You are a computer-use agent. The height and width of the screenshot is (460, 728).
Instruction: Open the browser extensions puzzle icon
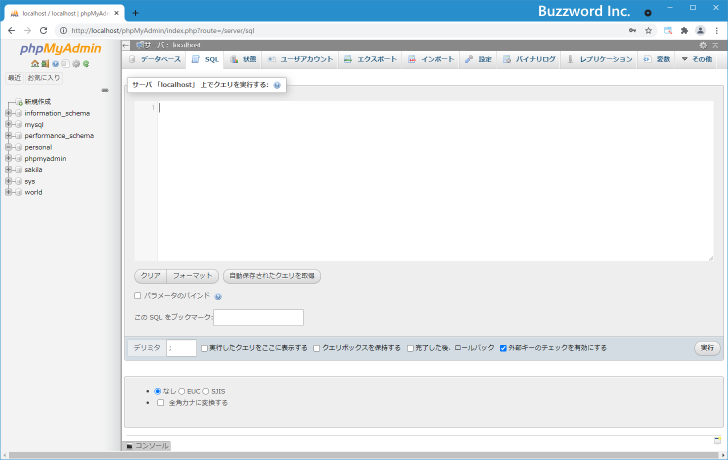coord(684,31)
